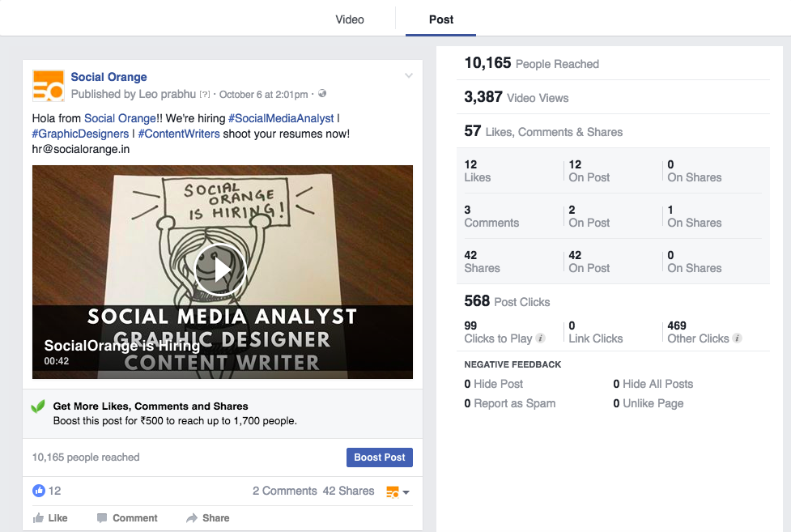Open the #SocialMediaAnalyst hashtag link

pyautogui.click(x=281, y=118)
